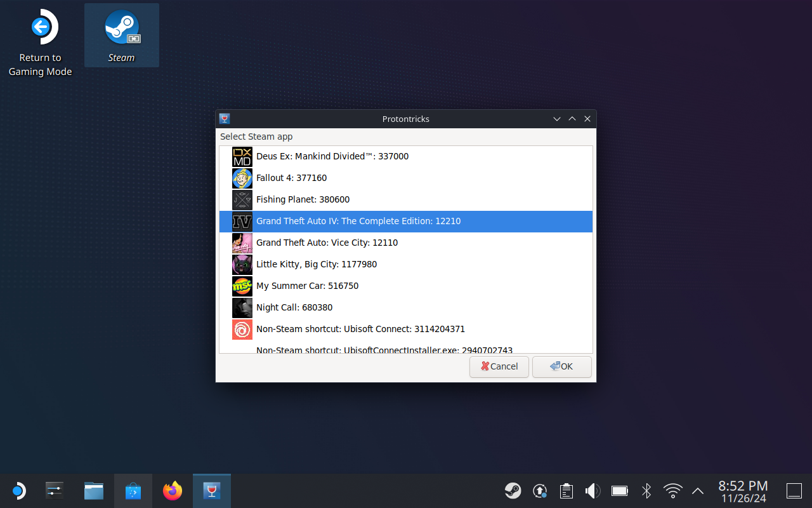This screenshot has height=508, width=812.
Task: Open the audio volume tray icon
Action: pos(593,491)
